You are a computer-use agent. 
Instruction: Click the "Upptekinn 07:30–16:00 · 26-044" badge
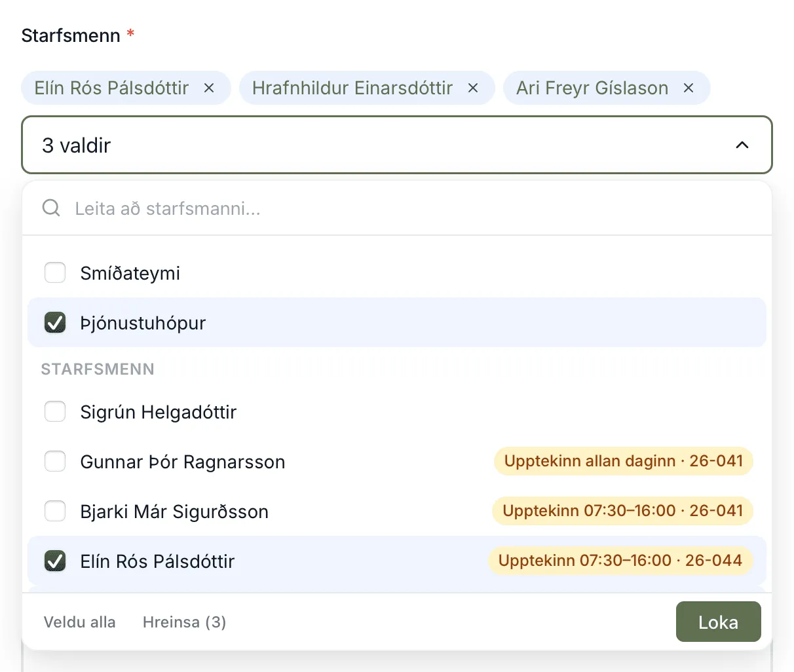pyautogui.click(x=620, y=561)
